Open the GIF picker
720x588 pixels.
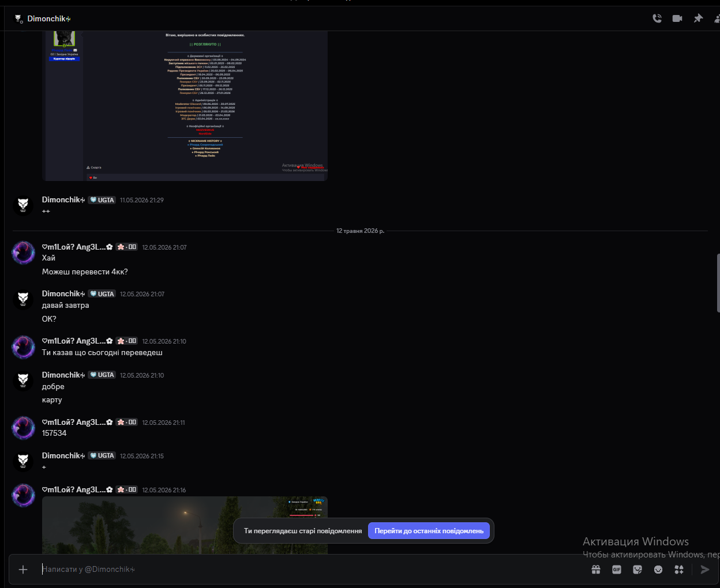point(617,570)
